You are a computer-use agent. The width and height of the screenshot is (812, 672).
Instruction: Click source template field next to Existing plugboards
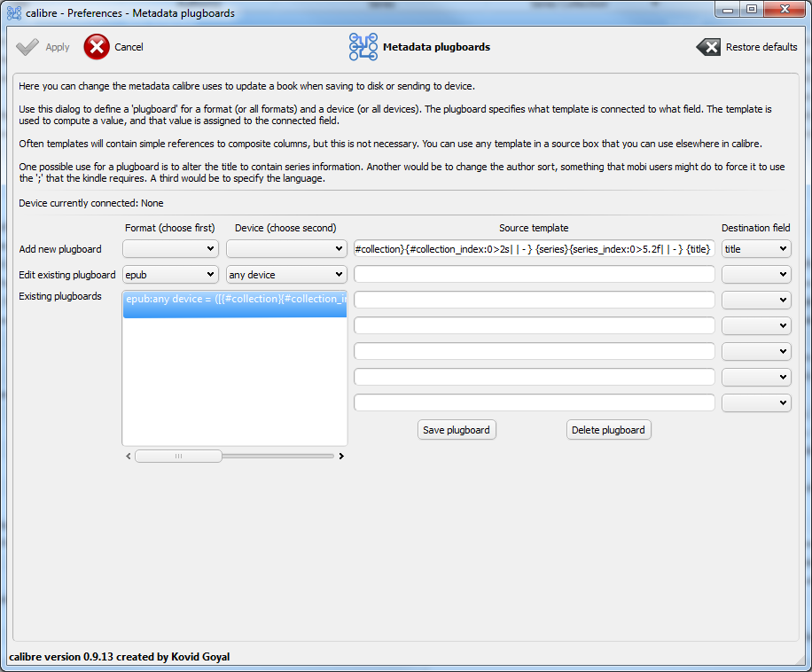point(535,300)
